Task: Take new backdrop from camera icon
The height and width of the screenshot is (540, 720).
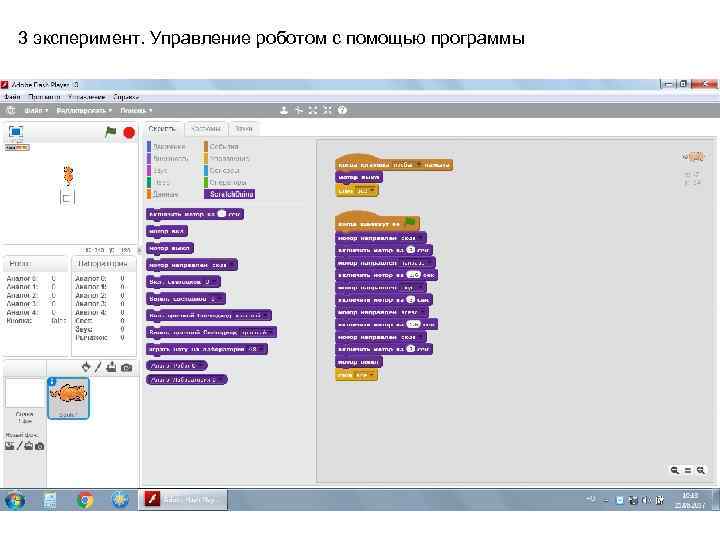Action: click(x=39, y=446)
